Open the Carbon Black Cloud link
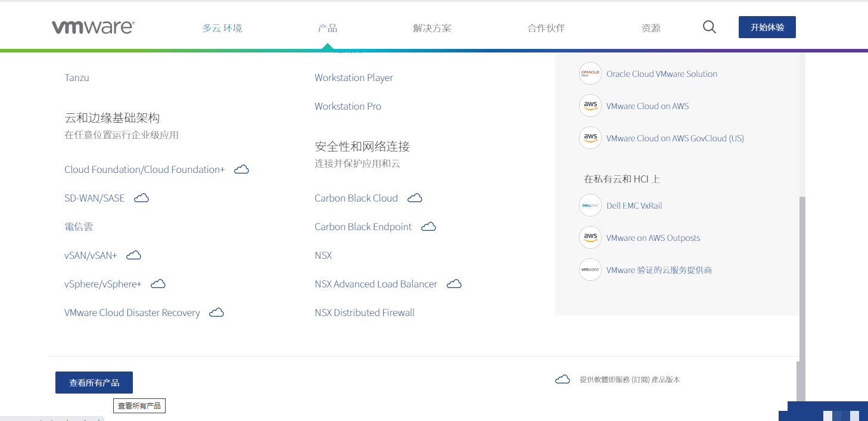Viewport: 868px width, 421px height. point(356,198)
